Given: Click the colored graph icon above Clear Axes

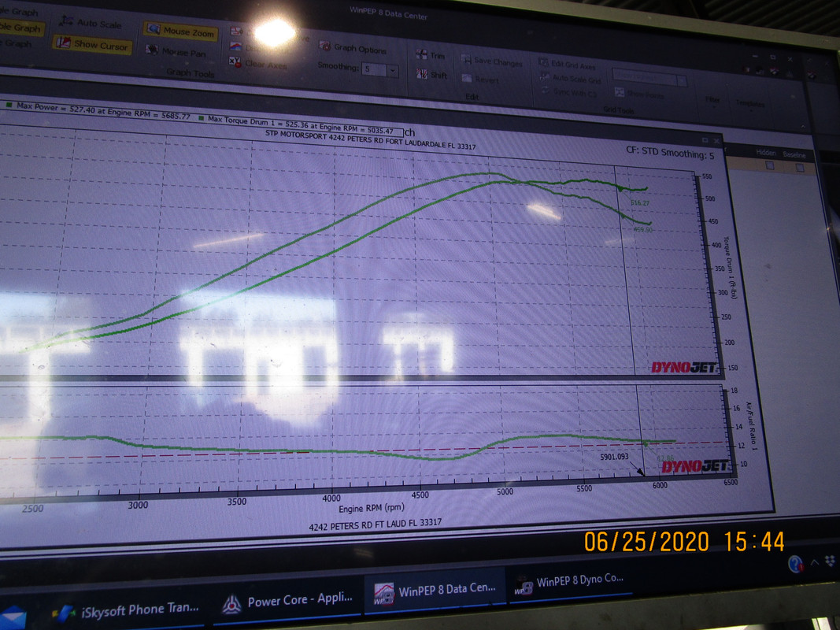Looking at the screenshot, I should pos(235,46).
